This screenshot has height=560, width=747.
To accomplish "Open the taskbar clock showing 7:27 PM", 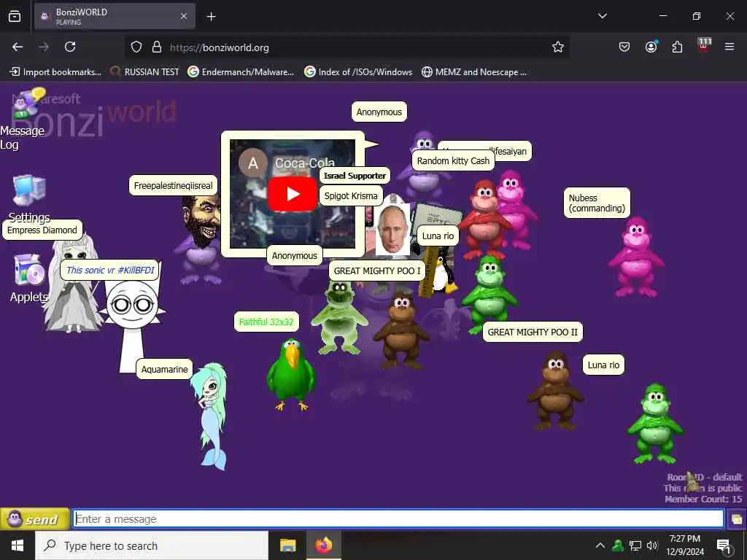I will coord(684,545).
